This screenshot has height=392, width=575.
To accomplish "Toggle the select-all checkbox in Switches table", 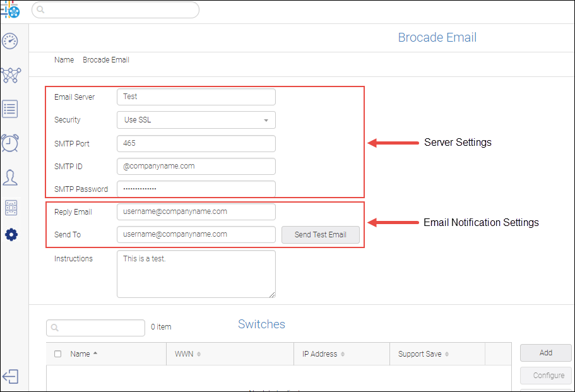I will 58,354.
